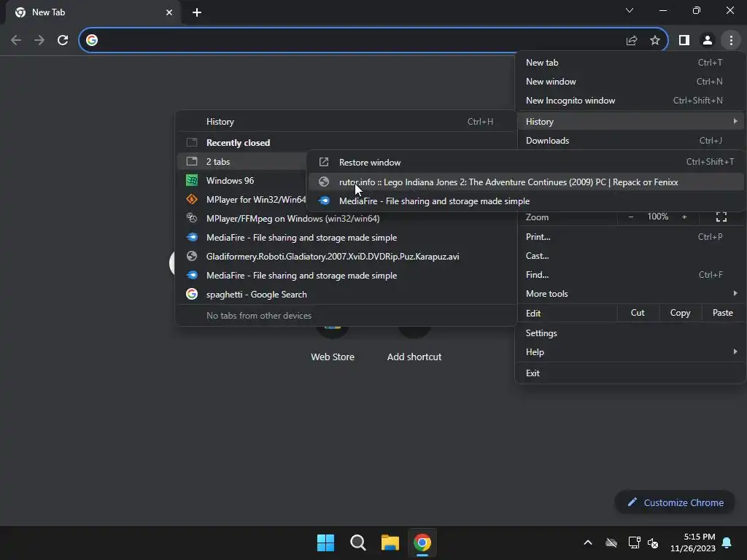Choose Exit from the menu
The image size is (747, 560).
coord(630,373)
